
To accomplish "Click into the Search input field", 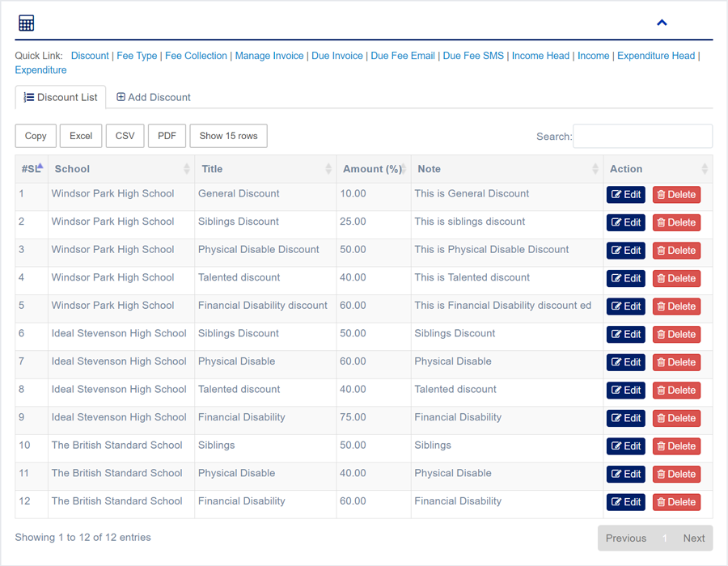I will (642, 136).
